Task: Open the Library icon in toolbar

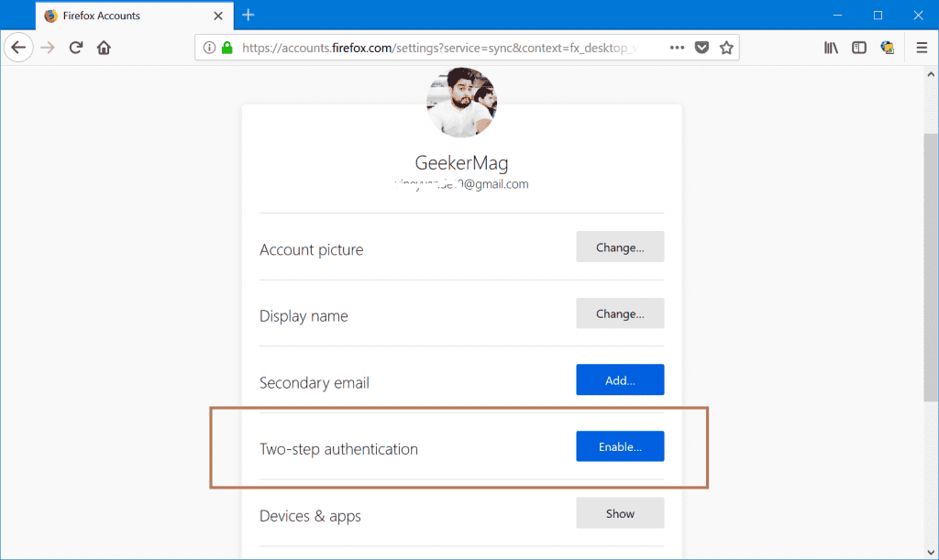Action: pyautogui.click(x=831, y=48)
